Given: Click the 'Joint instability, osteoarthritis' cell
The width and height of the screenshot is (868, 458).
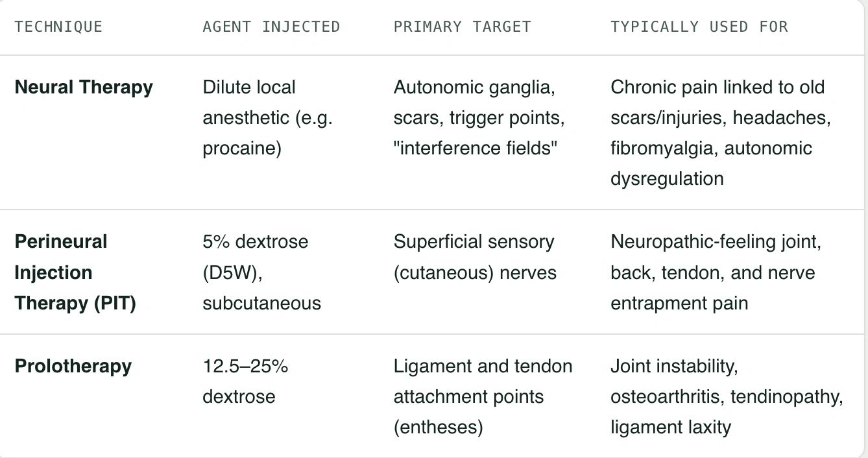Looking at the screenshot, I should (727, 396).
